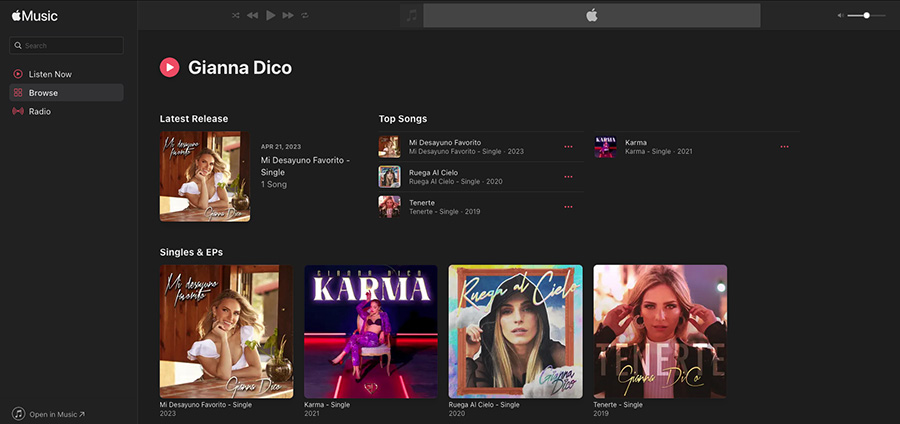This screenshot has height=424, width=900.
Task: Click the Ruega Al Cielo top song artwork
Action: [389, 177]
